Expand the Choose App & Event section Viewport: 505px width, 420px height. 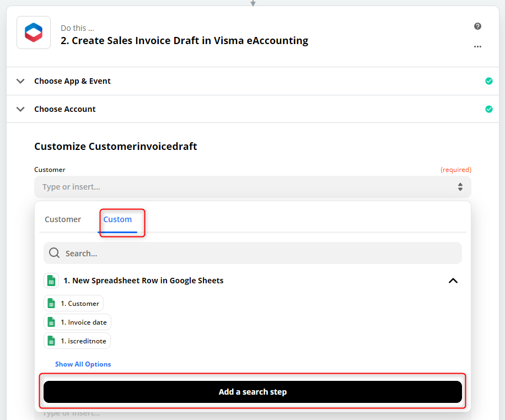pyautogui.click(x=21, y=81)
